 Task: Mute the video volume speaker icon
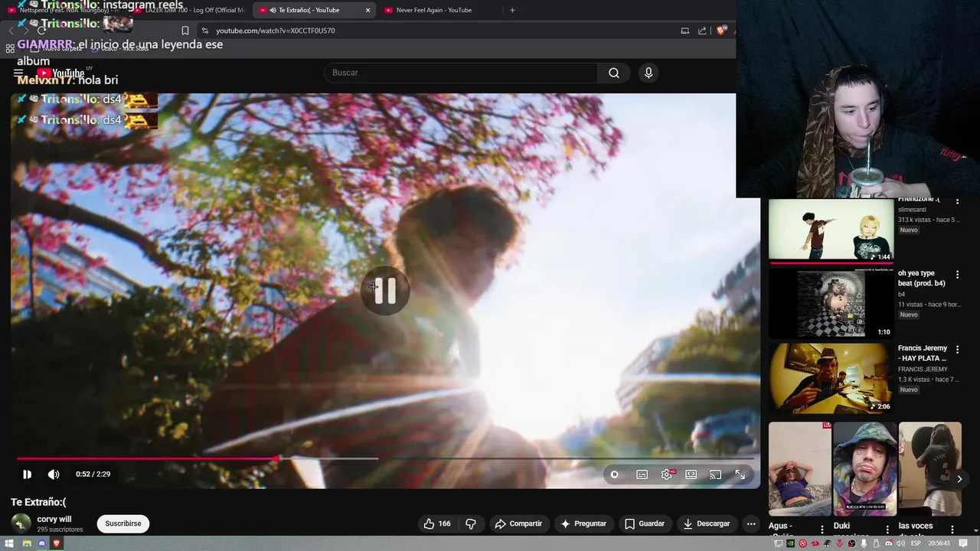[x=54, y=474]
